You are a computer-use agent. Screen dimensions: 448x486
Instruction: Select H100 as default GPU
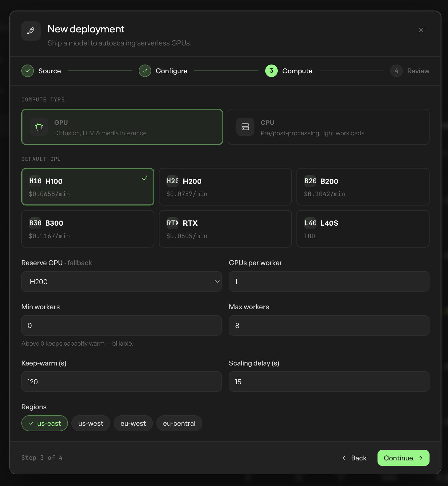click(x=88, y=187)
